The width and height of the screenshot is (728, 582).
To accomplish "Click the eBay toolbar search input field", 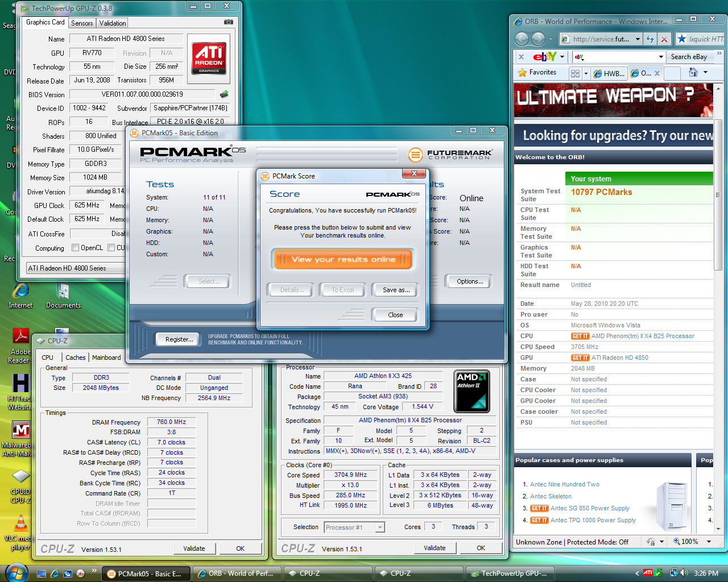I will 619,57.
